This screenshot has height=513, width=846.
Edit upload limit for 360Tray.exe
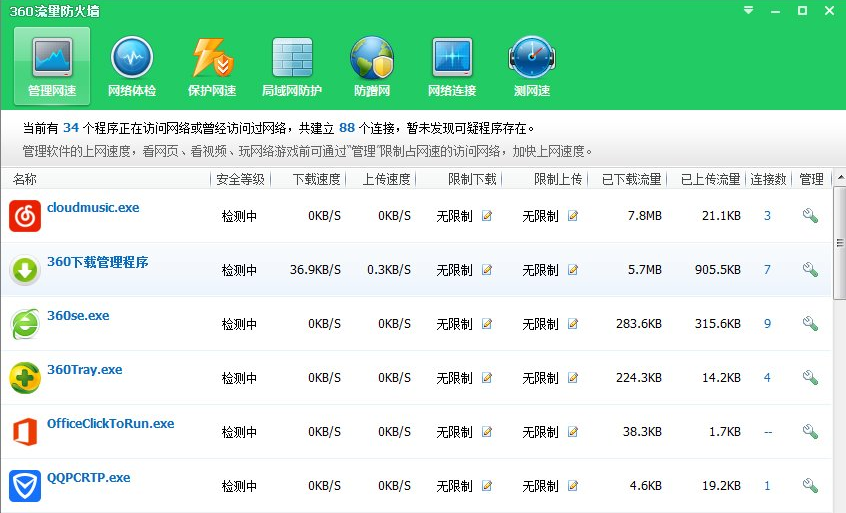(x=573, y=378)
